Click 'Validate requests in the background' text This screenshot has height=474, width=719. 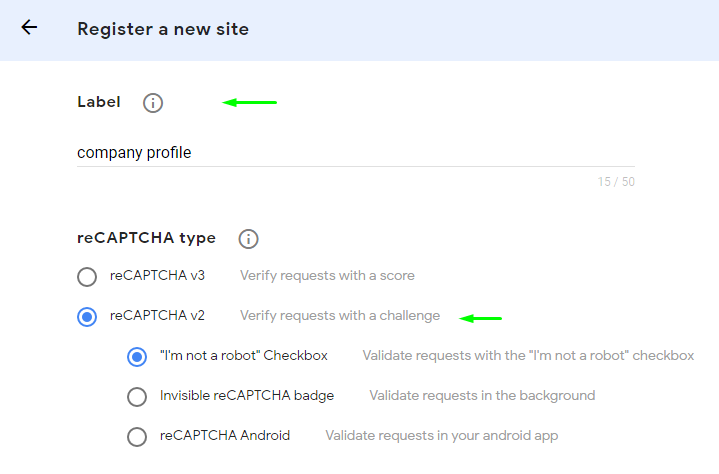pos(482,395)
